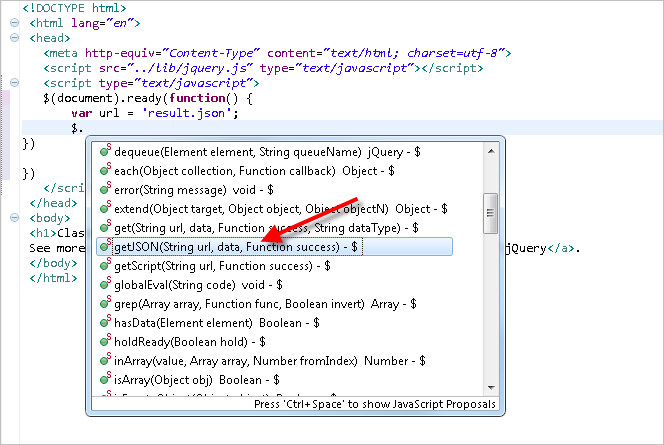Choose each(Object collection, Function callback) proposal
Image resolution: width=664 pixels, height=445 pixels.
pos(254,171)
